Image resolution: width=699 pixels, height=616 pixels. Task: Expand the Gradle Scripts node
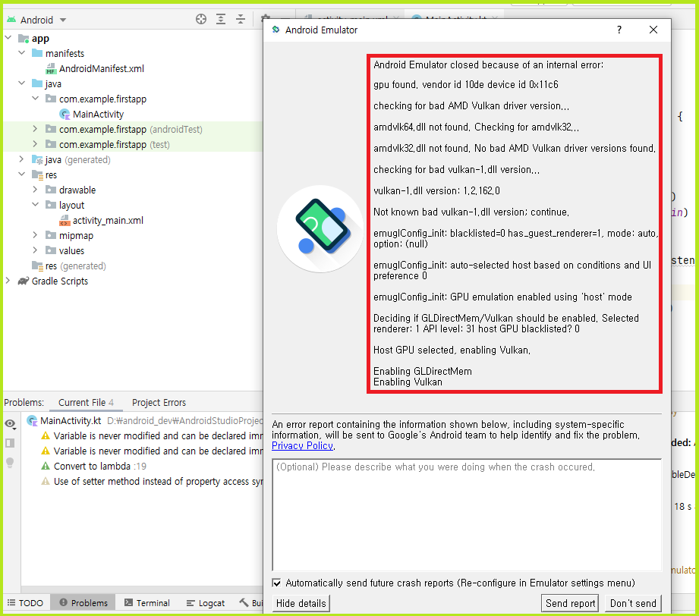pos(8,281)
